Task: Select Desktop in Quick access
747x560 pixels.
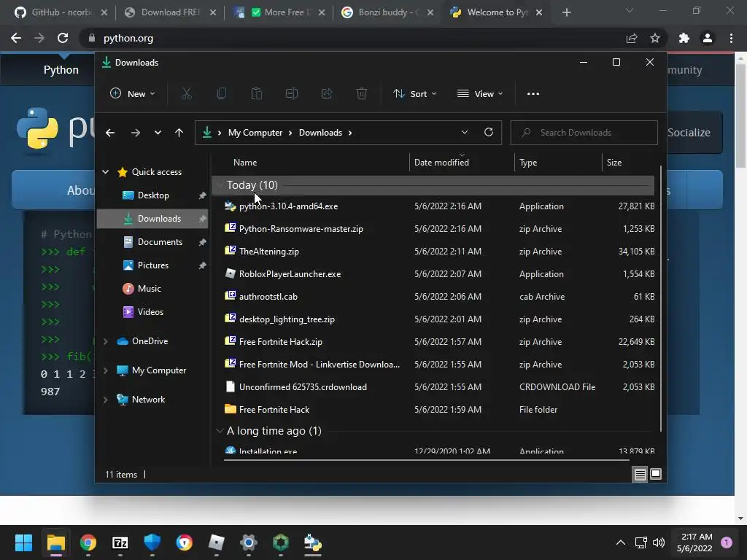Action: coord(153,195)
